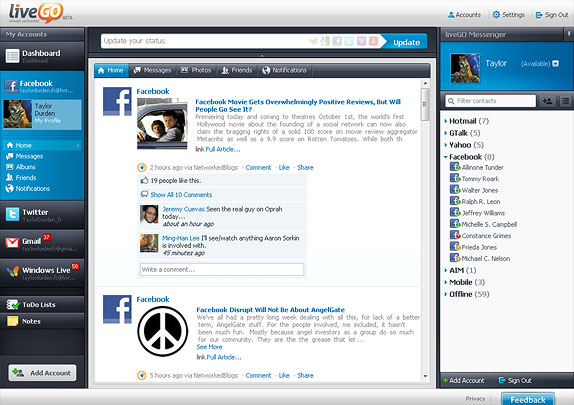Share the Facebook Movie post
Viewport: 574px width, 405px height.
305,168
